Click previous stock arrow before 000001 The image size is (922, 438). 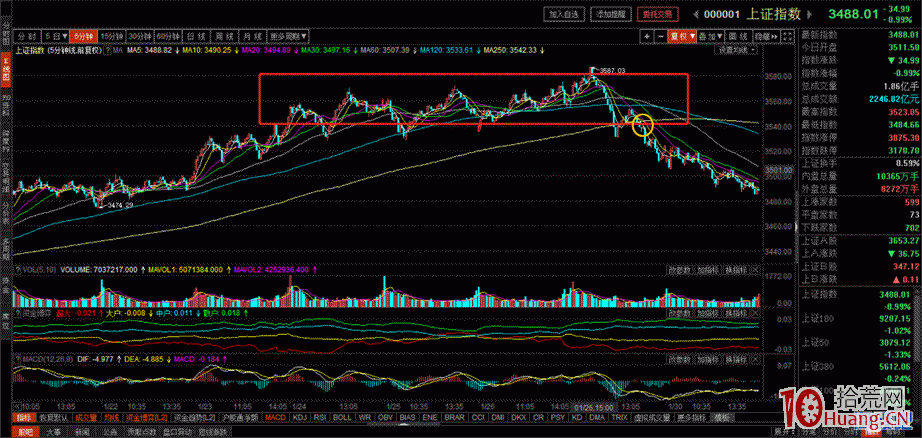coord(696,15)
